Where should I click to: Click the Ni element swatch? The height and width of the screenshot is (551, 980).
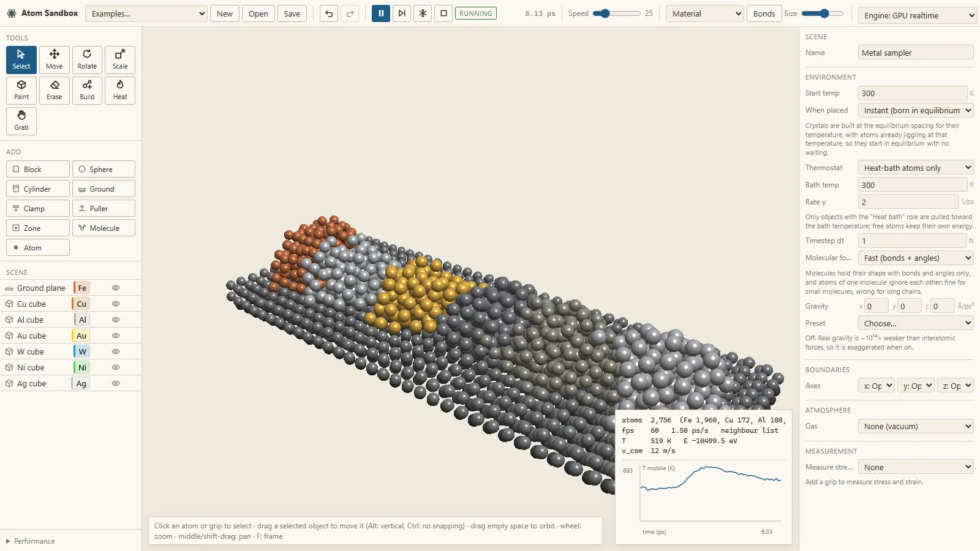[82, 367]
